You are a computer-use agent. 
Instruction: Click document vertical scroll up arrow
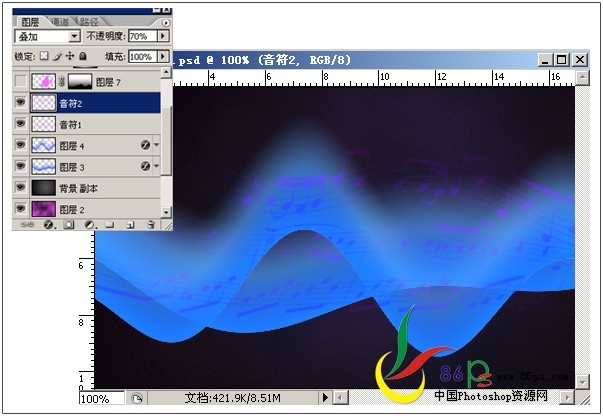582,78
